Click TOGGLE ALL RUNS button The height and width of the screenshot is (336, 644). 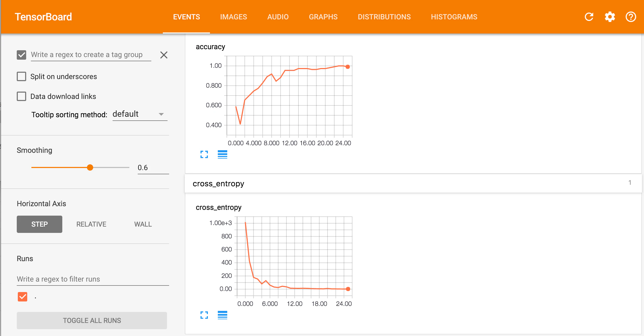92,321
